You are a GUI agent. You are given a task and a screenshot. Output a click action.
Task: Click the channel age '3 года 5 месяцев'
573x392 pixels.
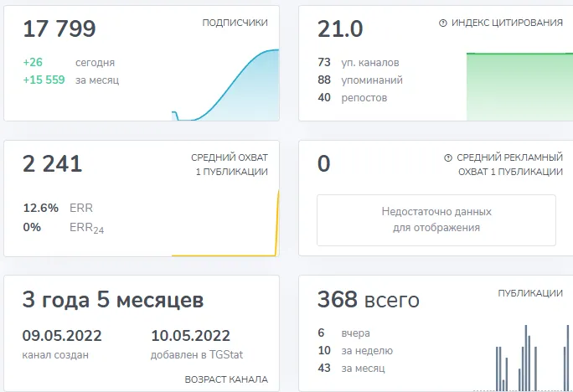(113, 300)
